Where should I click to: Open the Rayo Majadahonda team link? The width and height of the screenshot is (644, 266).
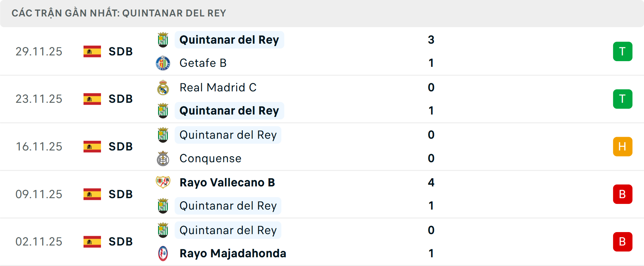(x=233, y=254)
